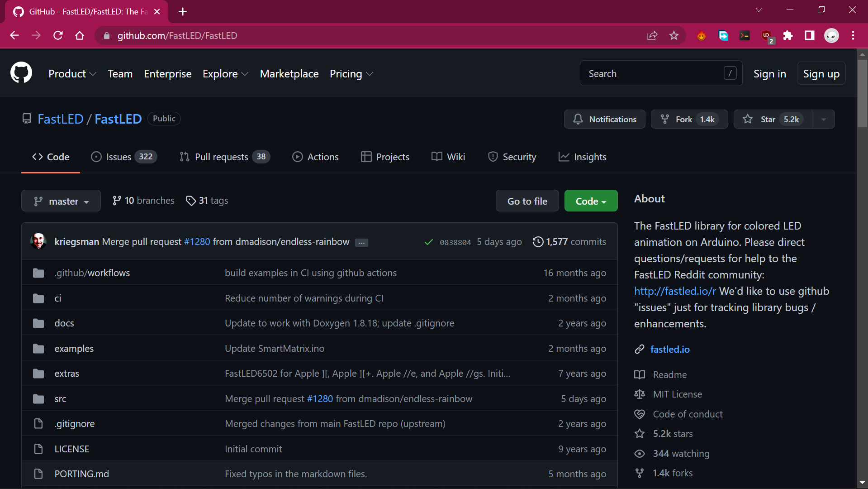
Task: Open the master branch selector
Action: (61, 201)
